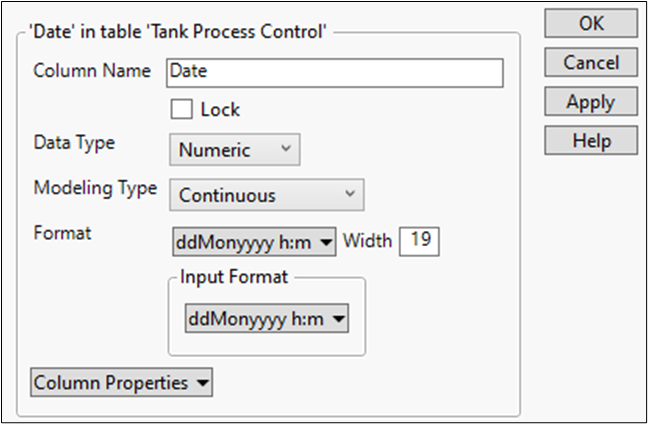Click the Modeling Type label
Viewport: 648px width, 424px height.
pos(95,188)
